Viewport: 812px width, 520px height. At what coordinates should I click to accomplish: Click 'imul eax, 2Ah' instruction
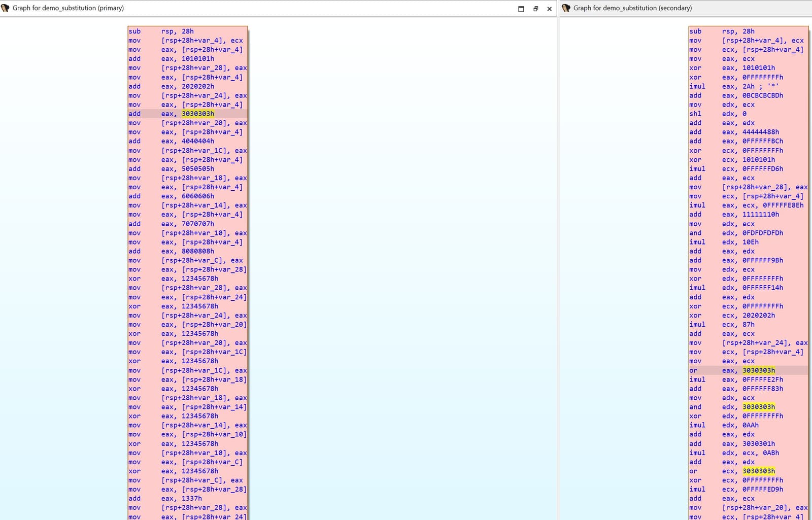click(734, 86)
